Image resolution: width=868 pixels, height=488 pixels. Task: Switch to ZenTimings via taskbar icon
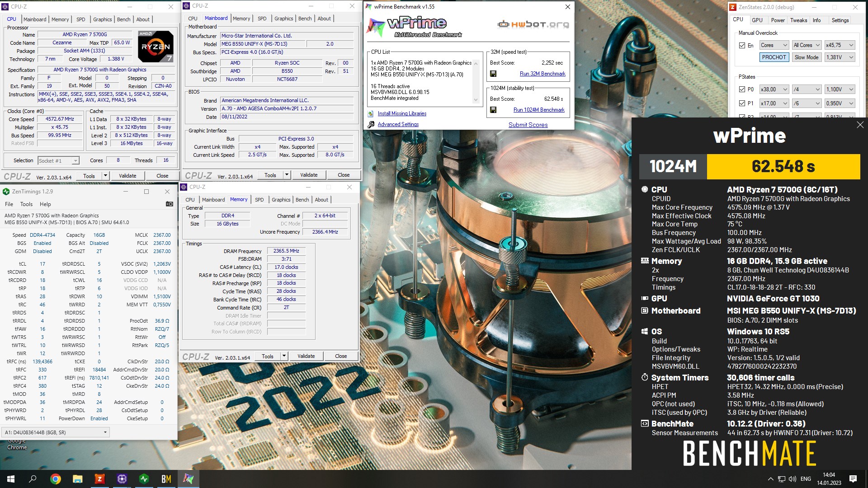pyautogui.click(x=144, y=479)
